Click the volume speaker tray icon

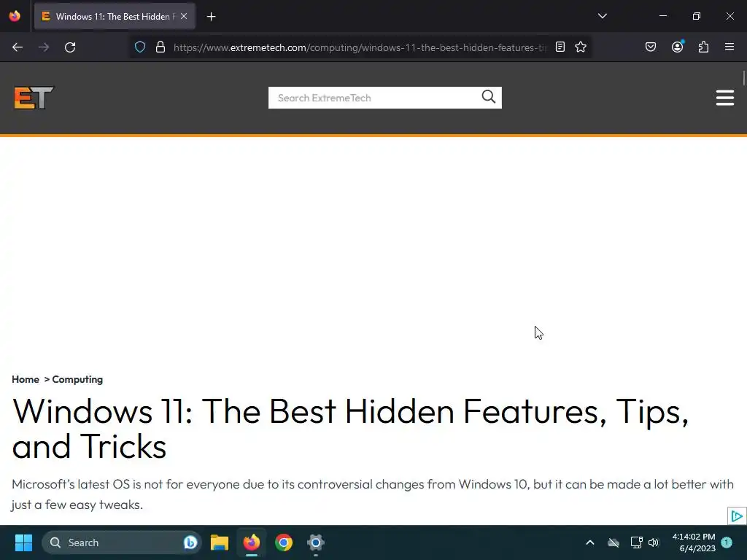click(654, 542)
